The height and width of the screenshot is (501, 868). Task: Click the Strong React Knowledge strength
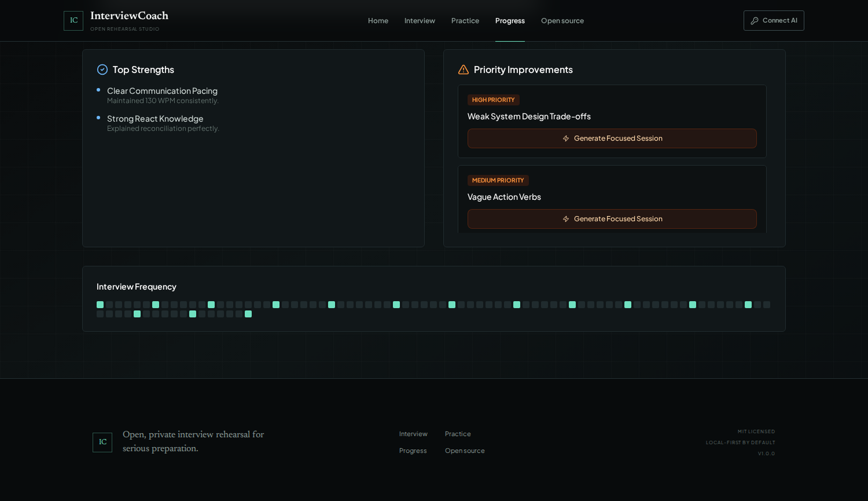(155, 118)
